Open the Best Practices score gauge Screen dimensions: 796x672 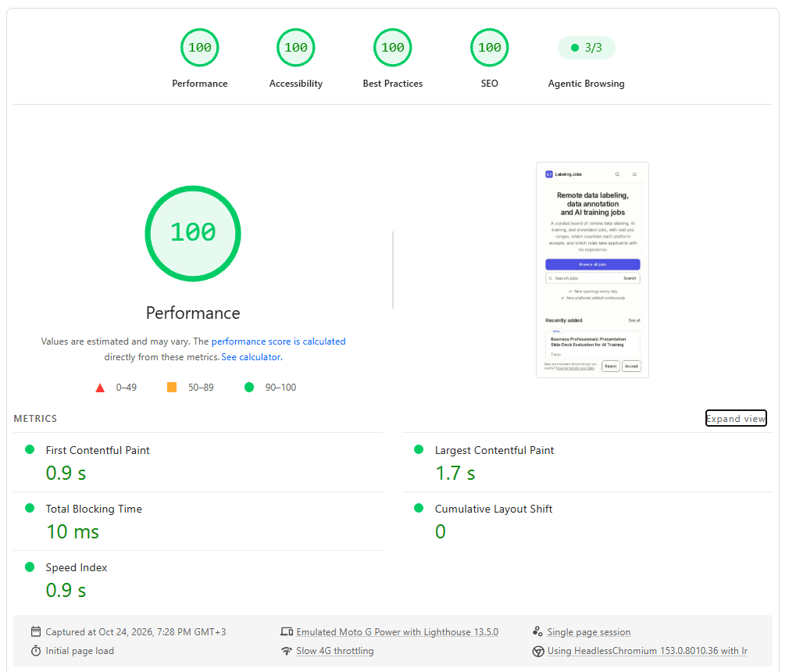[392, 48]
